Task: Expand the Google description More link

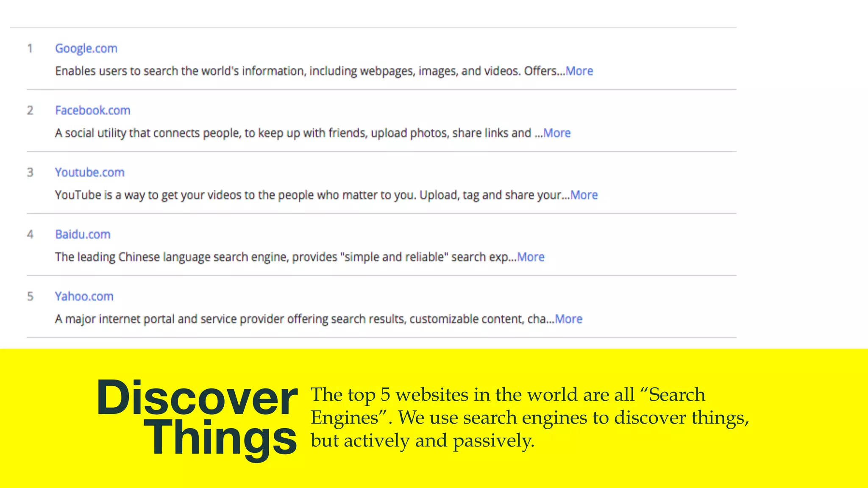Action: (x=579, y=71)
